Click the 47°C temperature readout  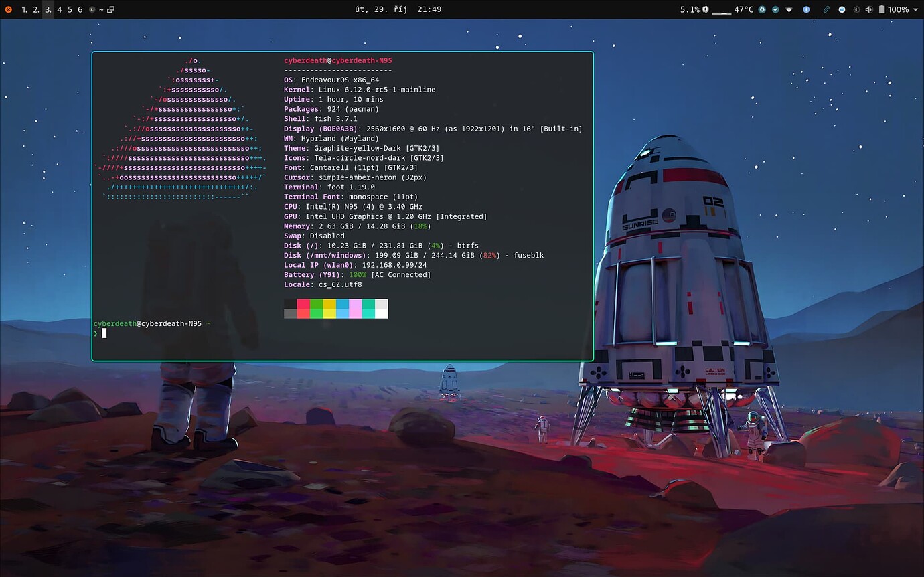point(744,9)
